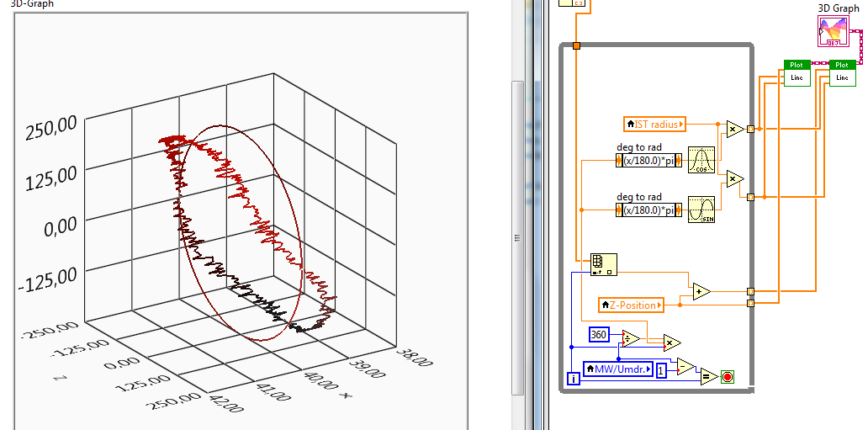Select the Index Array node
The width and height of the screenshot is (868, 430).
tap(604, 264)
